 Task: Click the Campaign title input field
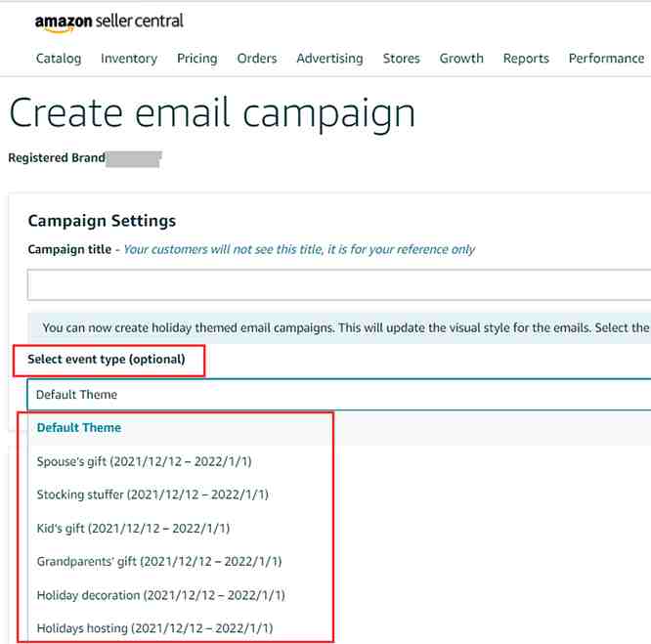coord(338,285)
